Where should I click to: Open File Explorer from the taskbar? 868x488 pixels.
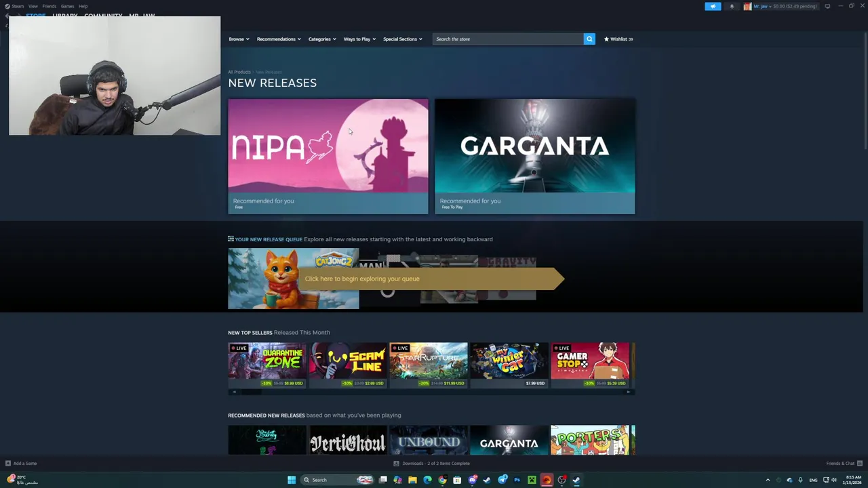click(x=412, y=480)
